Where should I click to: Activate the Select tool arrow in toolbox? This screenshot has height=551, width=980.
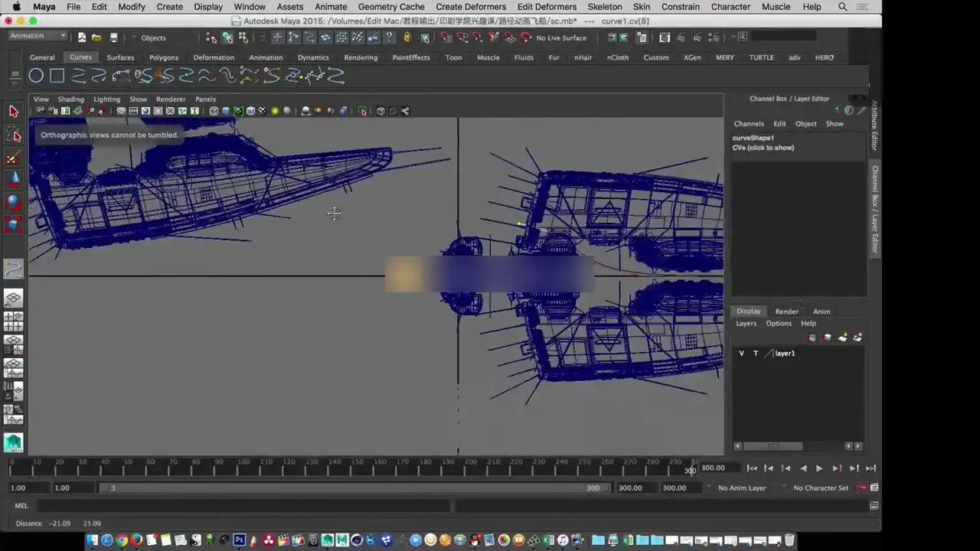click(x=13, y=112)
